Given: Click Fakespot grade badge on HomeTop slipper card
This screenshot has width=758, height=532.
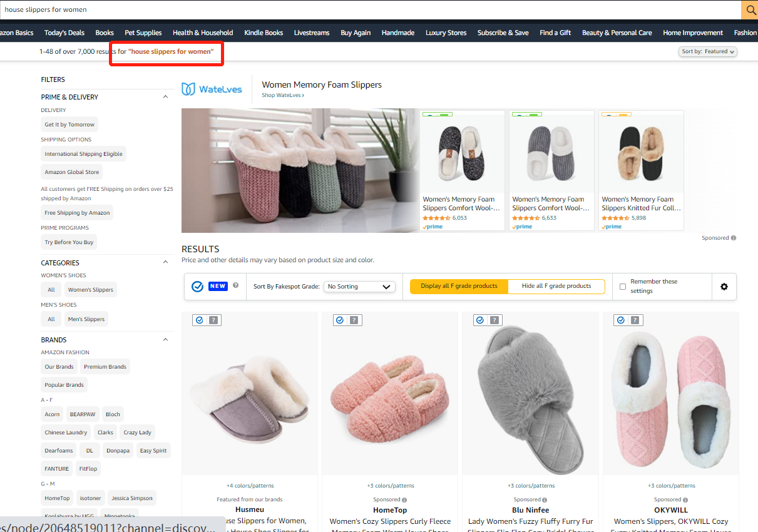Looking at the screenshot, I should [347, 320].
